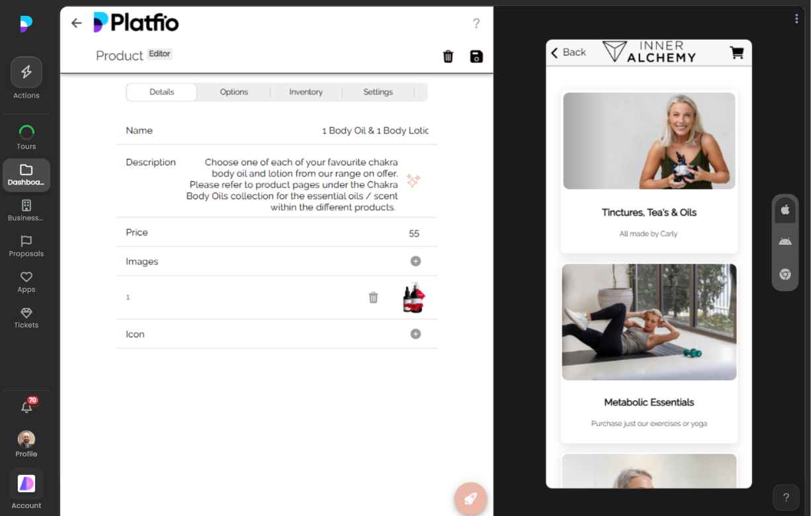Viewport: 812px width, 516px height.
Task: Expand Images by clicking its plus control
Action: point(415,261)
